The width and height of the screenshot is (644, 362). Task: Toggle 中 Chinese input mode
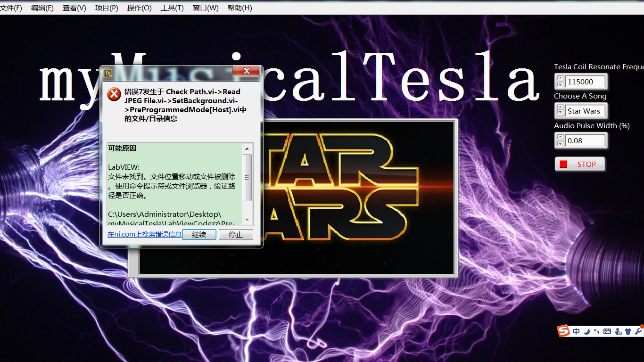[x=576, y=331]
